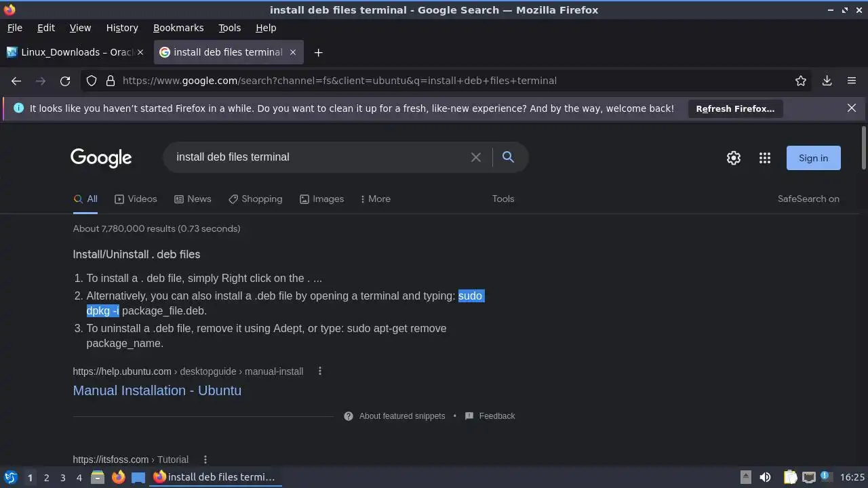Open the clipboard manager tray icon
868x488 pixels.
790,477
